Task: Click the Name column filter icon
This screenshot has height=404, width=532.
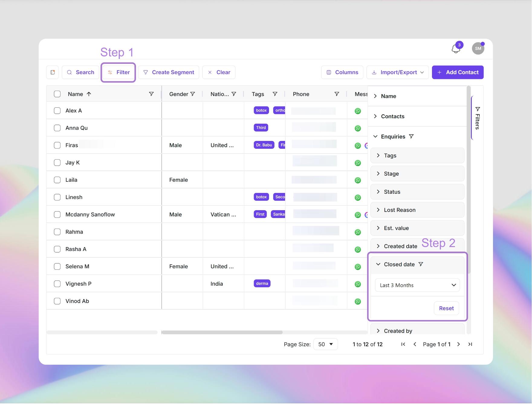Action: [x=151, y=94]
